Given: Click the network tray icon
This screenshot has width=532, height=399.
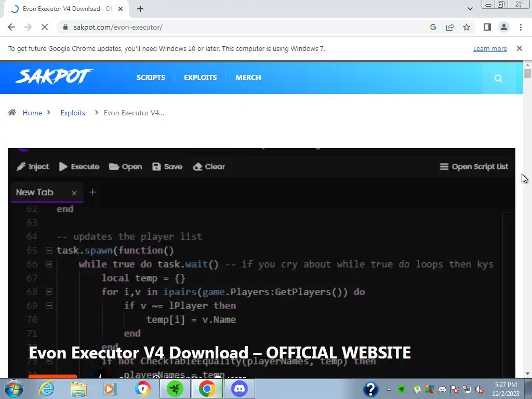Looking at the screenshot, I should pos(467,390).
